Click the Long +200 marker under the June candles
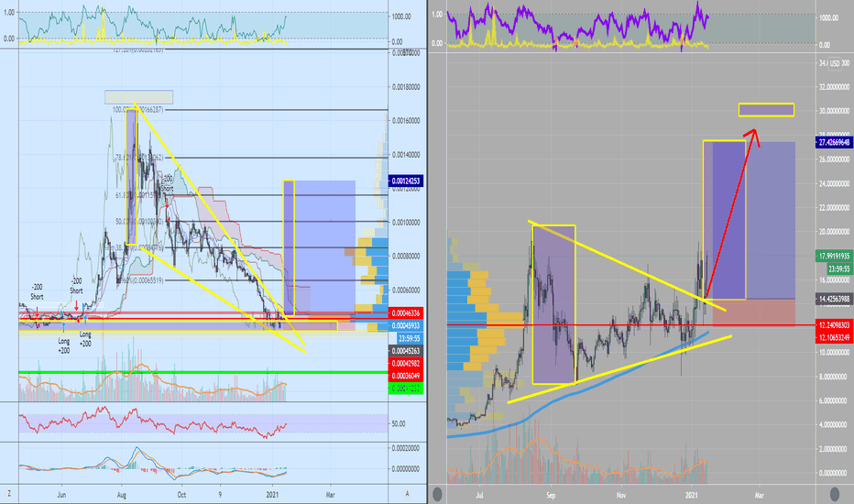Image resolution: width=854 pixels, height=504 pixels. click(64, 345)
